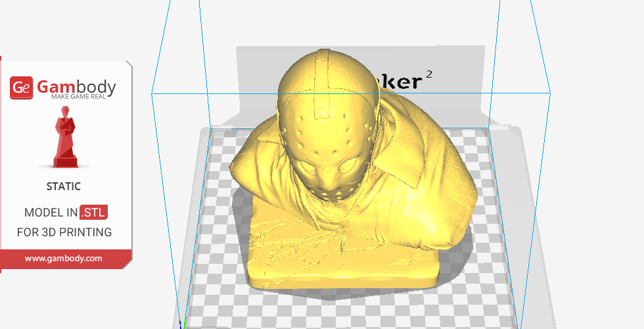Screen dimensions: 644x329
Task: Select the red .STL format badge
Action: tap(93, 213)
